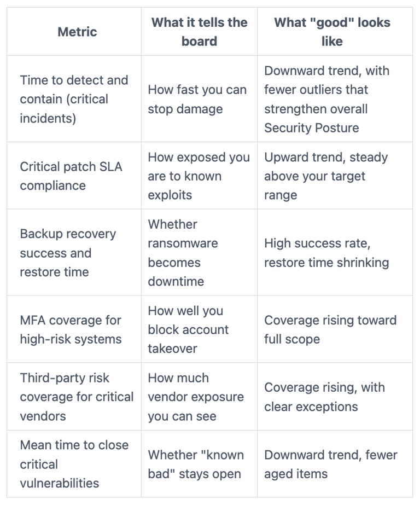
Task: Select "Third-party risk coverage for critical vendors"
Action: click(x=74, y=397)
